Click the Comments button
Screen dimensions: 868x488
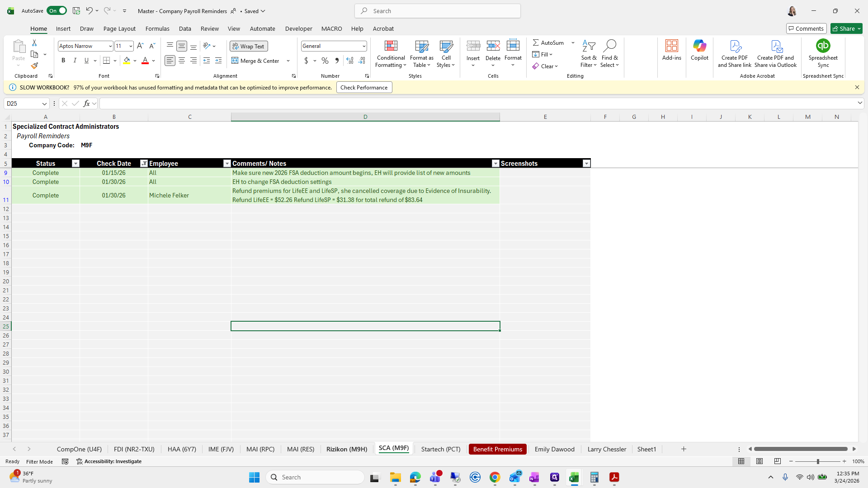point(806,28)
